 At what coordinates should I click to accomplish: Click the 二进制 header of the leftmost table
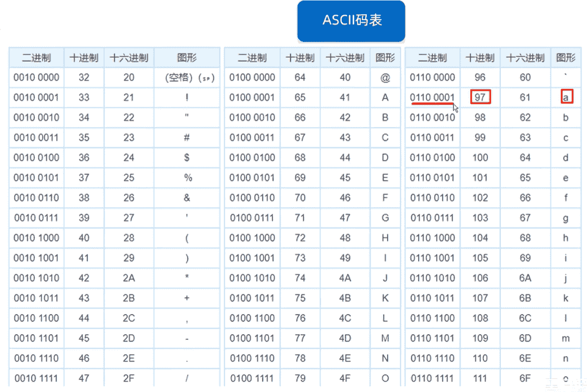point(37,58)
